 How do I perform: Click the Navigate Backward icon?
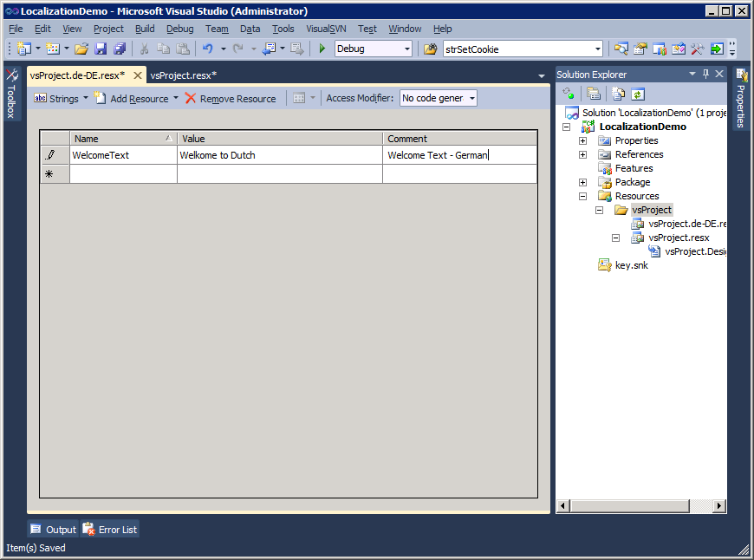tap(269, 49)
